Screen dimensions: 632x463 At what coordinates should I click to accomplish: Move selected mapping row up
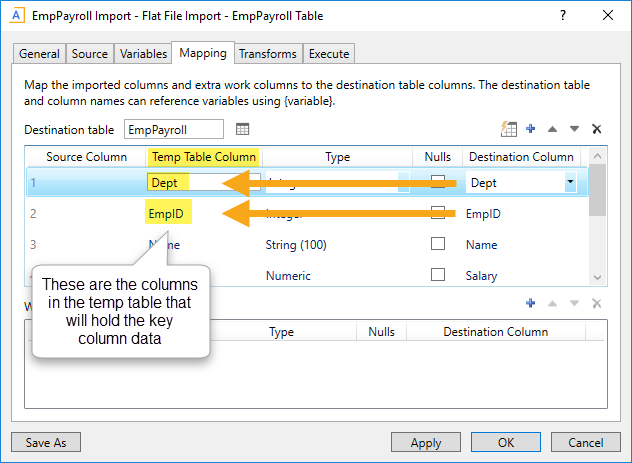tap(552, 129)
